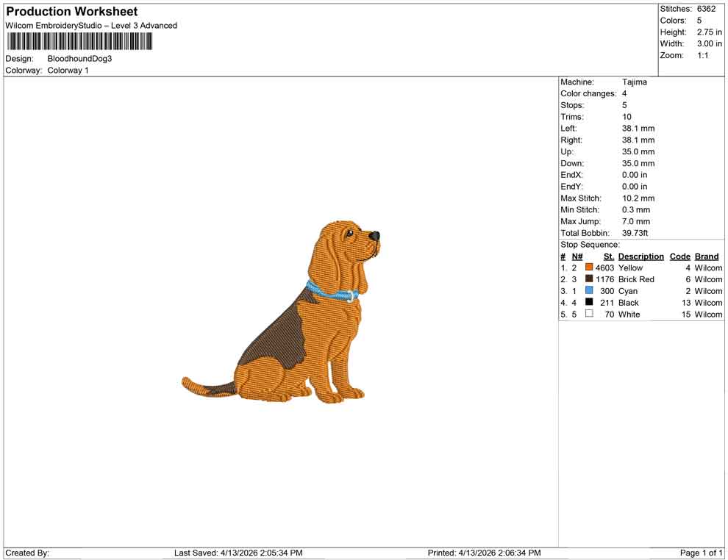Click the Yellow thread color swatch
This screenshot has width=728, height=560.
point(588,268)
